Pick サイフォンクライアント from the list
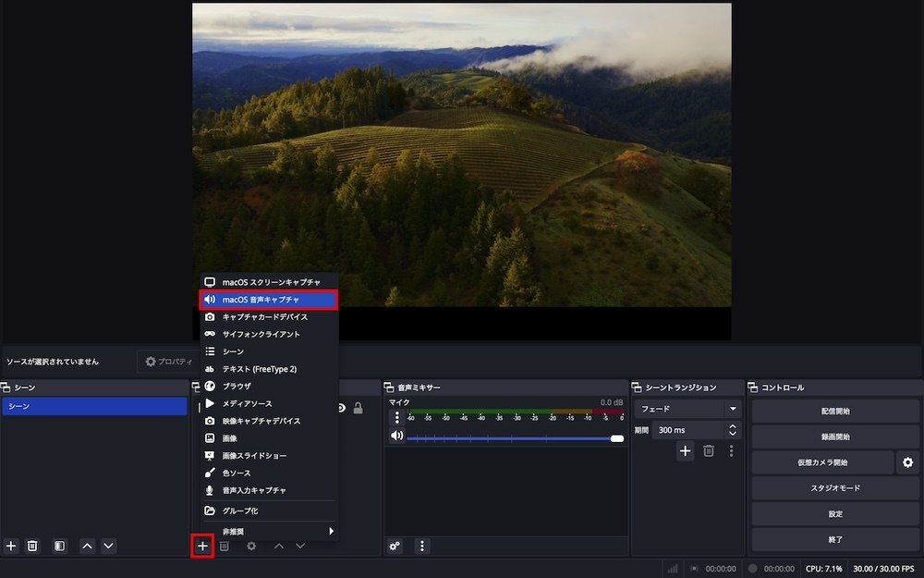Image resolution: width=924 pixels, height=578 pixels. click(x=269, y=334)
